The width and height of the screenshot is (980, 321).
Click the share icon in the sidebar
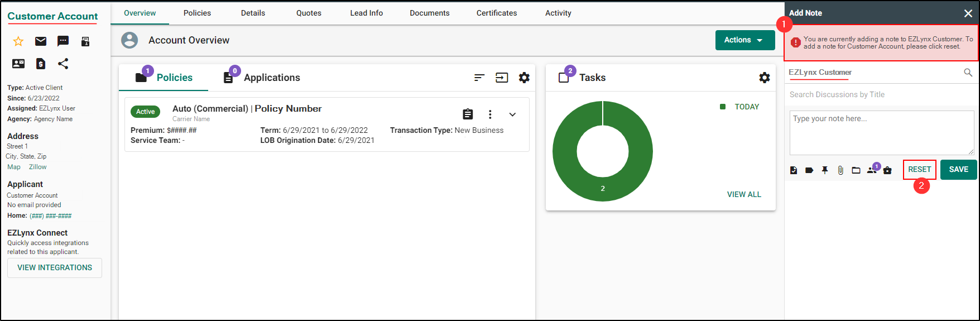point(63,64)
